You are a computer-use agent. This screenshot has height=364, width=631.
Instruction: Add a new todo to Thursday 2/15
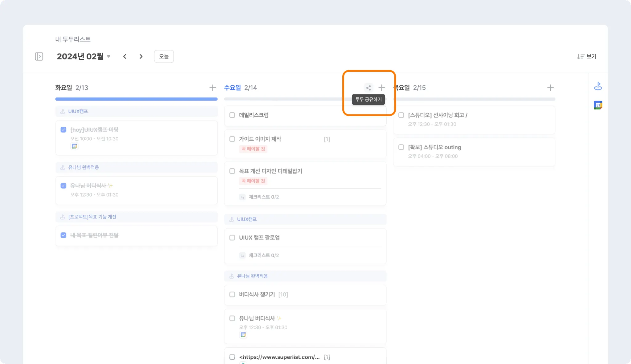pyautogui.click(x=550, y=88)
